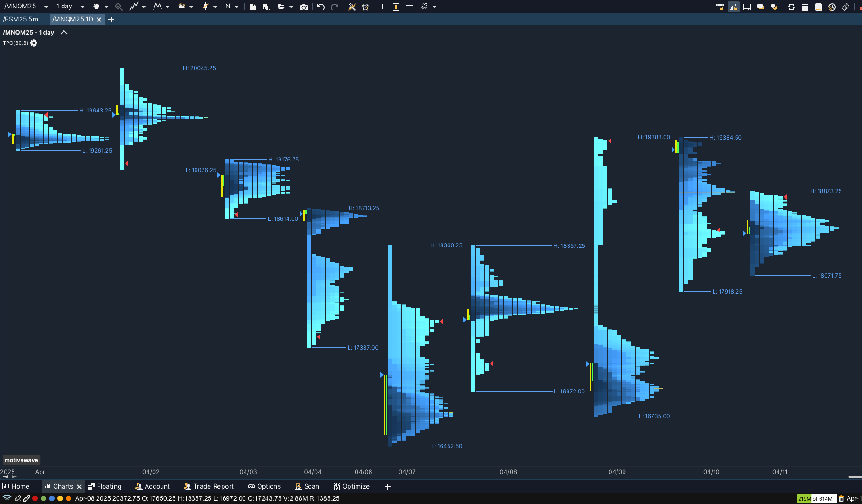The width and height of the screenshot is (862, 504).
Task: Go to the Home console tab
Action: 16,486
